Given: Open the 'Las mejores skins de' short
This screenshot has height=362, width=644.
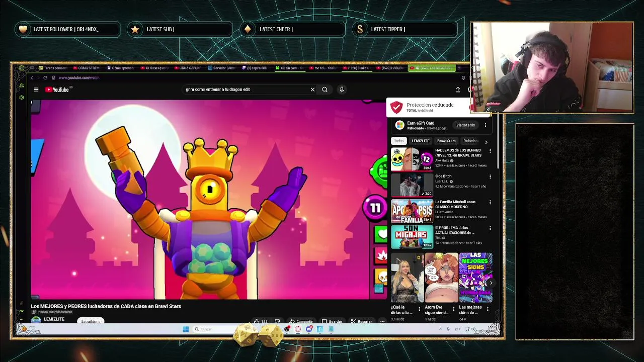Looking at the screenshot, I should (x=475, y=278).
